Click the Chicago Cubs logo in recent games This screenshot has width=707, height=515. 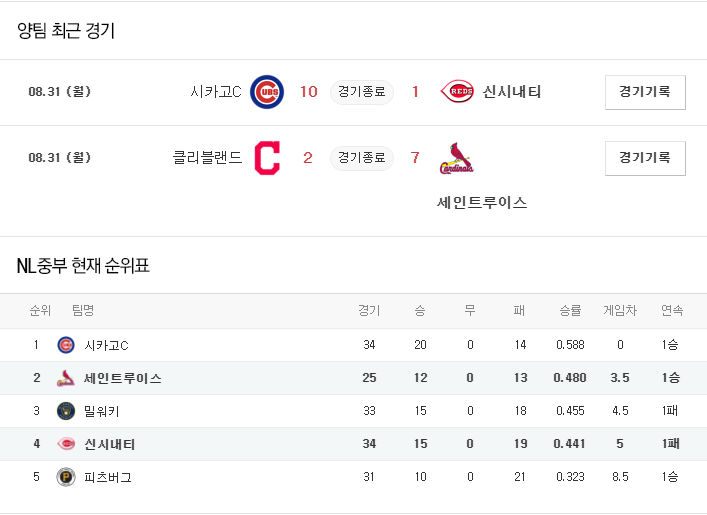pos(267,92)
